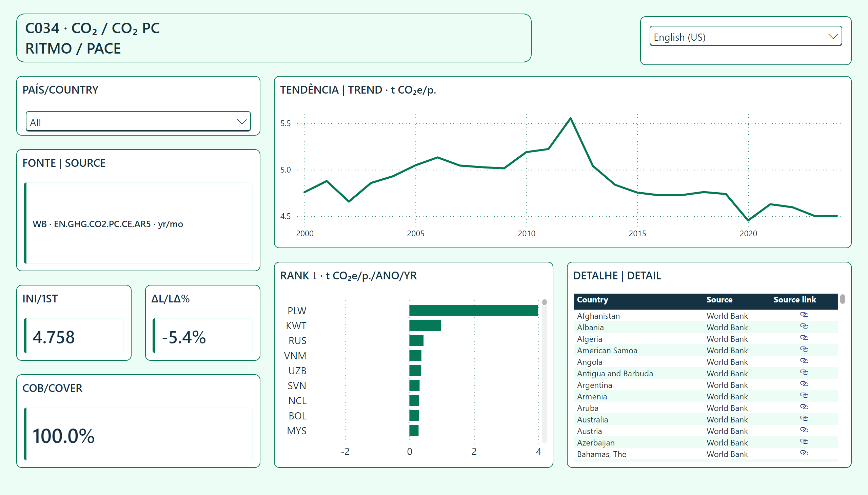This screenshot has width=868, height=495.
Task: Click World Bank cell in Afghanistan row
Action: [x=727, y=316]
